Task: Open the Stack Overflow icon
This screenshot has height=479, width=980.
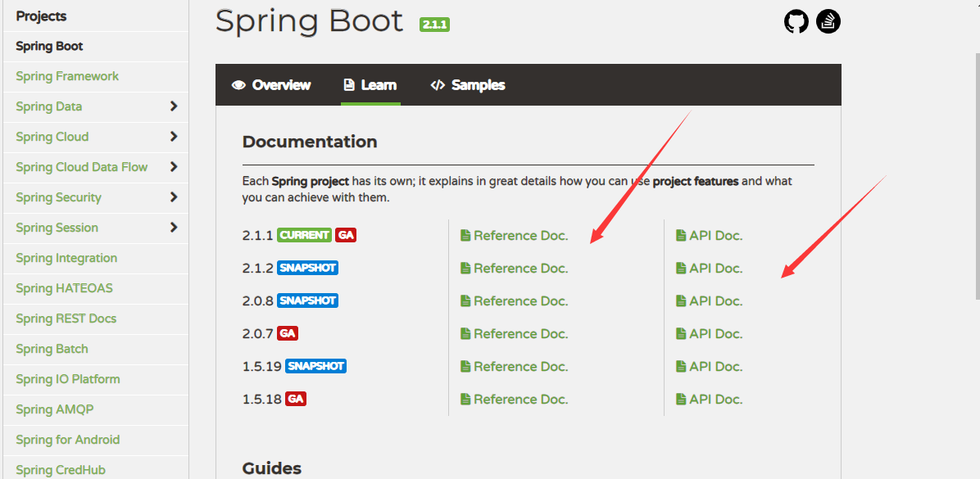Action: 828,22
